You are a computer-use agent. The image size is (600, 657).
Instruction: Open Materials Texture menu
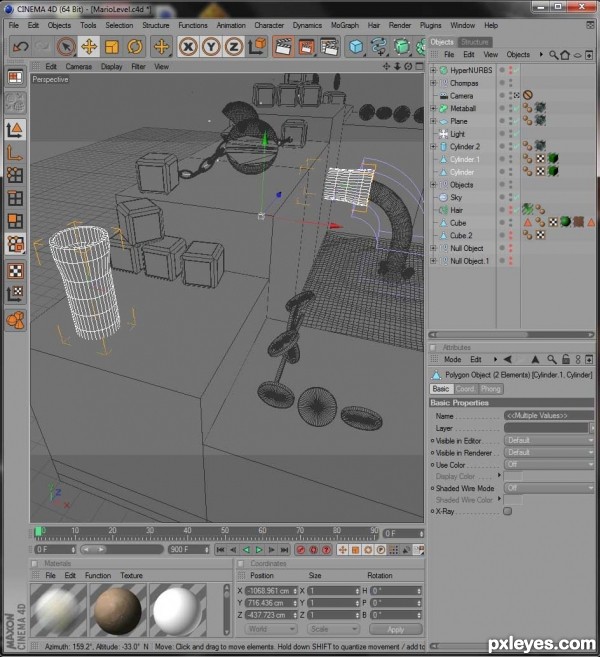[131, 575]
